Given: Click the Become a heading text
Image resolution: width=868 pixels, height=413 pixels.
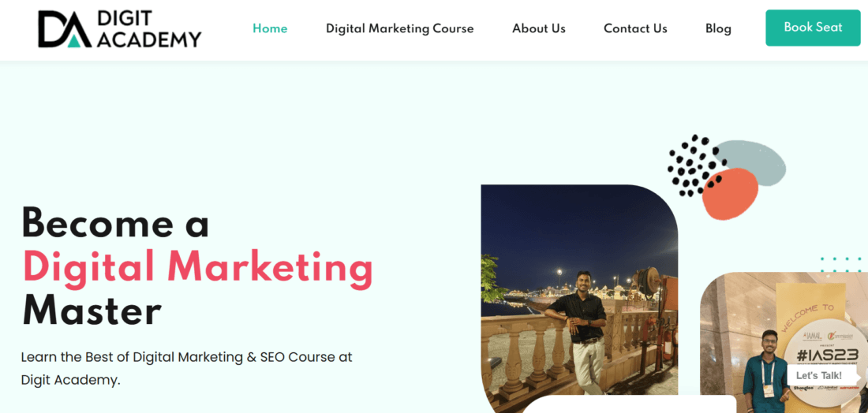Looking at the screenshot, I should pos(116,223).
